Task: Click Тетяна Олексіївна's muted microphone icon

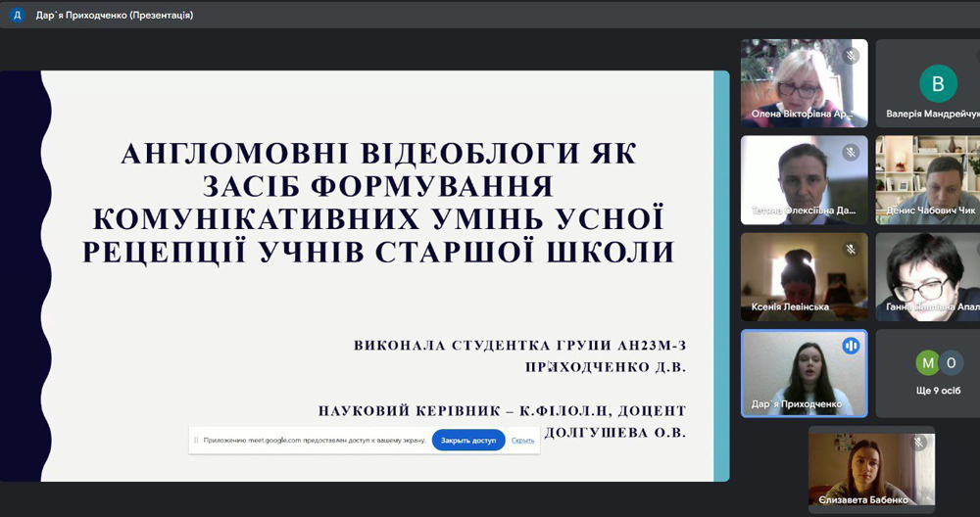Action: tap(851, 152)
